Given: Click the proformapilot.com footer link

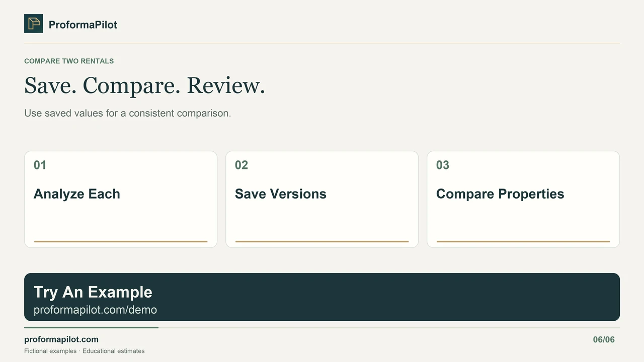Looking at the screenshot, I should [x=61, y=339].
